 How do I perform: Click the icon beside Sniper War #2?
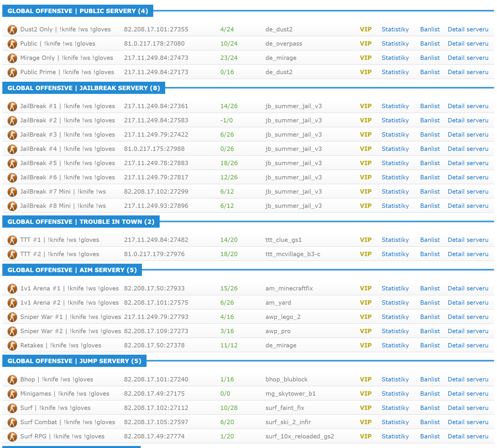point(12,331)
